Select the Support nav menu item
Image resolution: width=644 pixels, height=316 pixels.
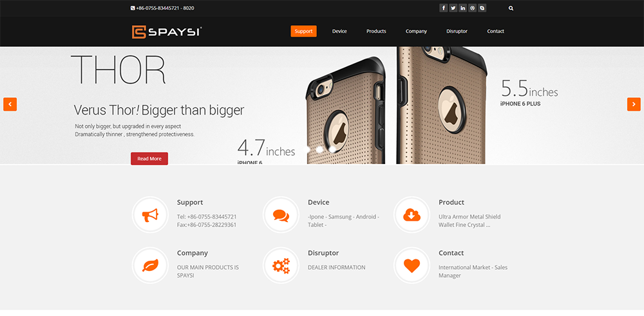[x=303, y=31]
